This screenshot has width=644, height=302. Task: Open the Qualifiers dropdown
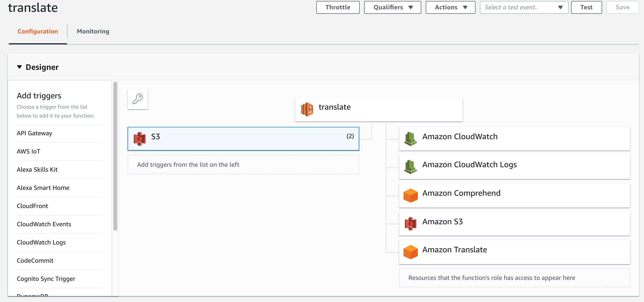click(x=392, y=7)
